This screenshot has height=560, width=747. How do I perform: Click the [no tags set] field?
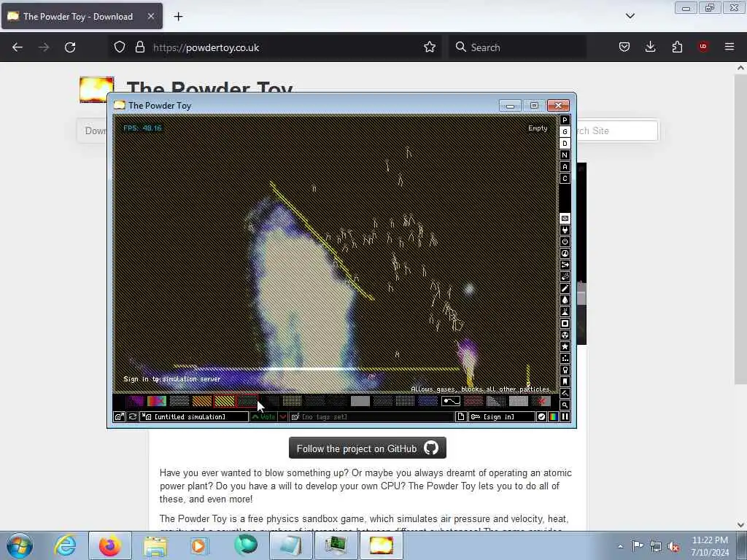tap(371, 416)
